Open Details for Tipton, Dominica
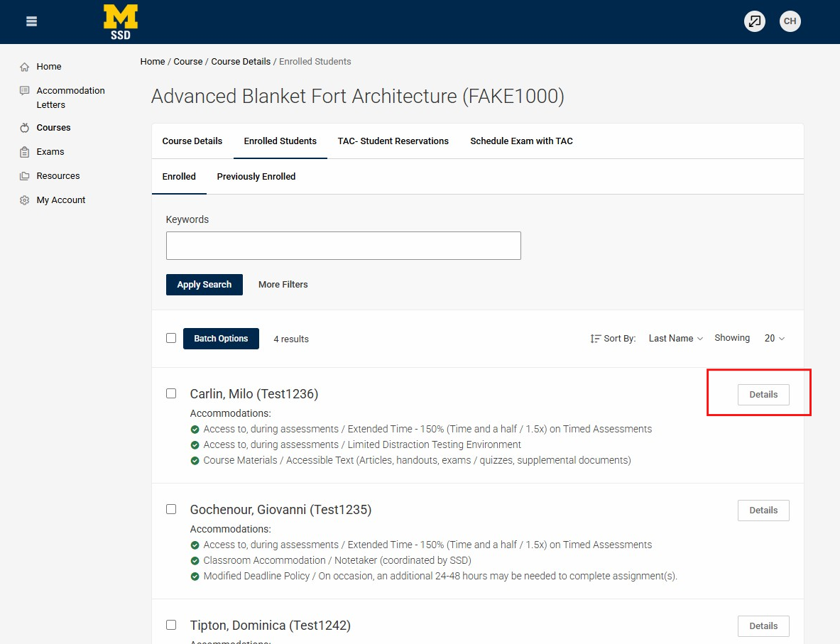 point(763,626)
